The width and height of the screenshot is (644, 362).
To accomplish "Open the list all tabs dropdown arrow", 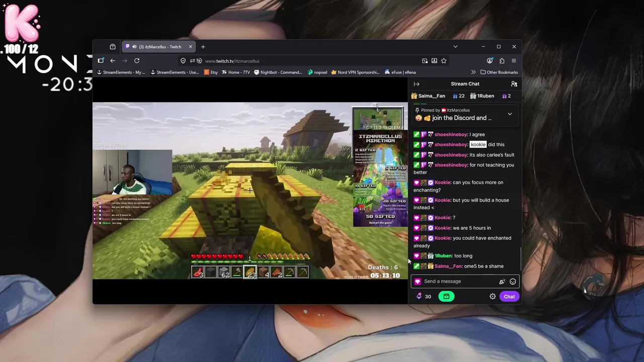I will coord(455,47).
